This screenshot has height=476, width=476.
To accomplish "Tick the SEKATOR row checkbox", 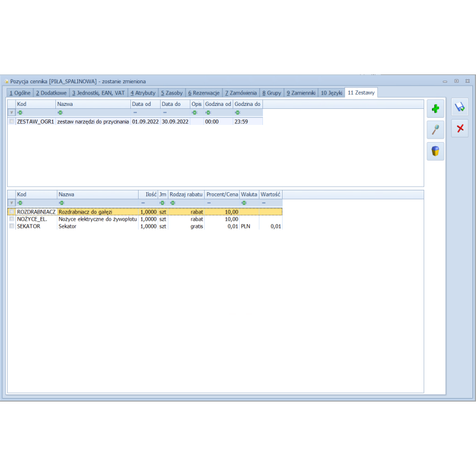I will pyautogui.click(x=12, y=226).
